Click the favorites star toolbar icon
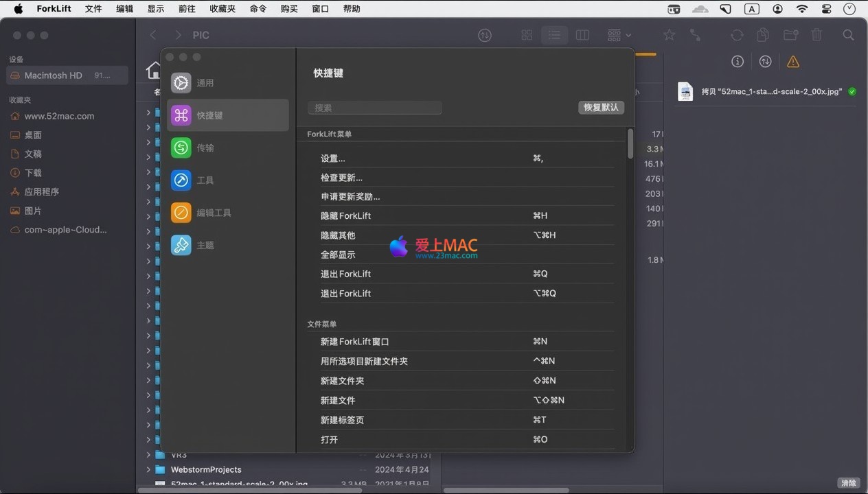The height and width of the screenshot is (494, 868). pos(669,35)
